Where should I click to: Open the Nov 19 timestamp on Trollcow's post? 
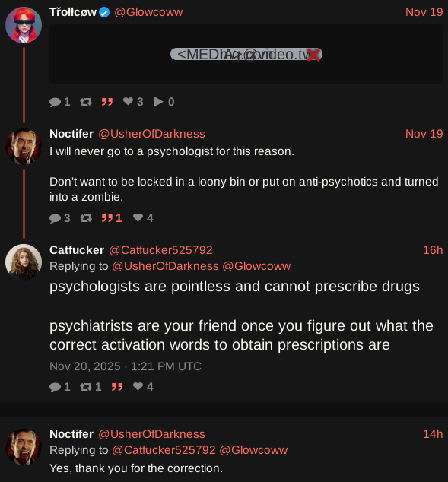424,12
